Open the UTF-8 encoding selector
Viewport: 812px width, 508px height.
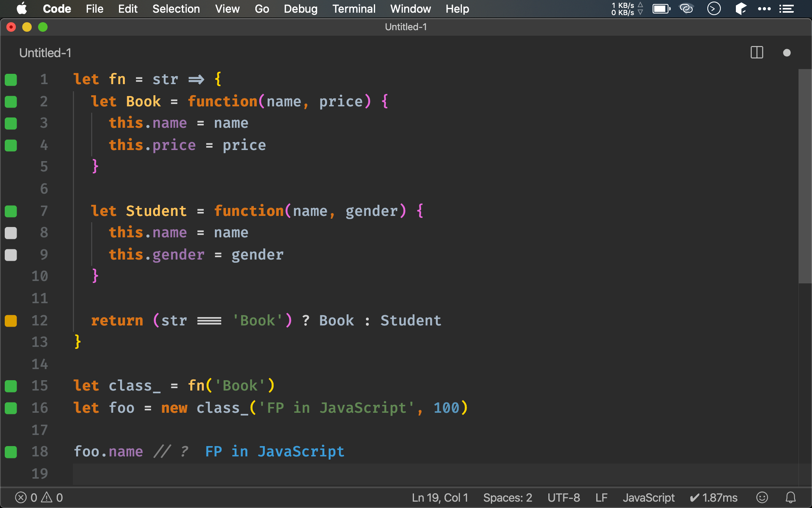click(x=563, y=497)
